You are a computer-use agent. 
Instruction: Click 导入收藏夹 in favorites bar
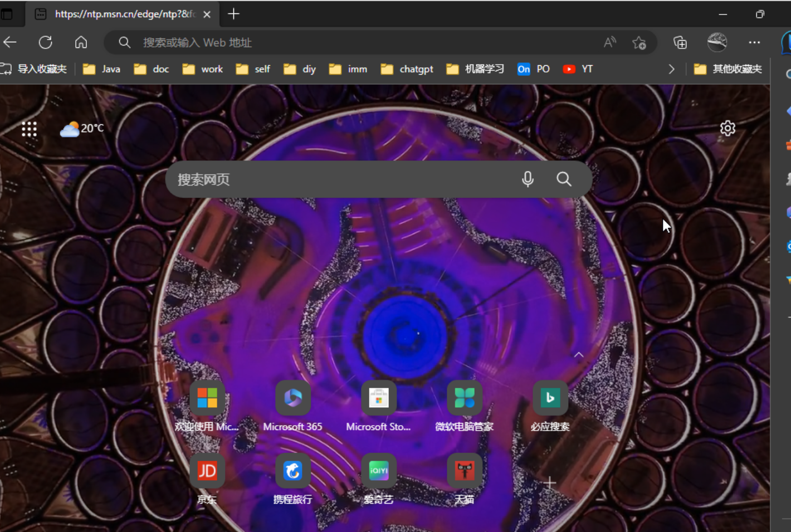[33, 69]
